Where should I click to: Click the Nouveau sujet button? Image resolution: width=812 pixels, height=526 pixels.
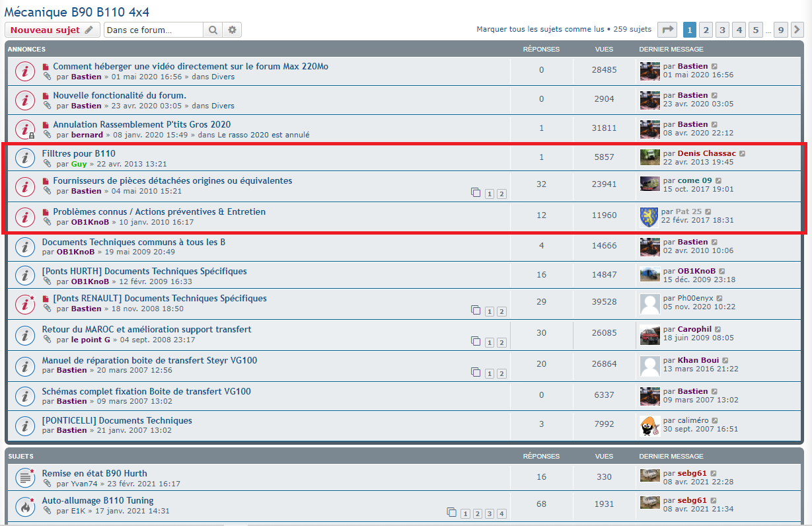coord(53,30)
